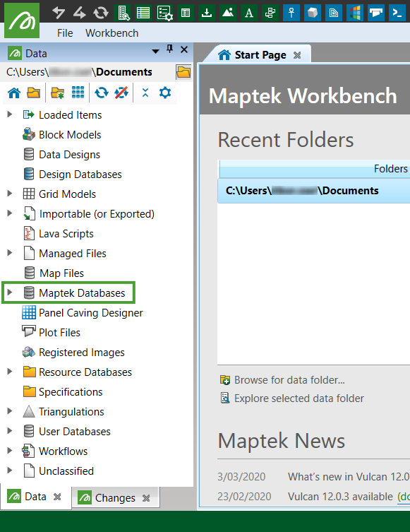Click the blue grid view icon

[x=78, y=93]
